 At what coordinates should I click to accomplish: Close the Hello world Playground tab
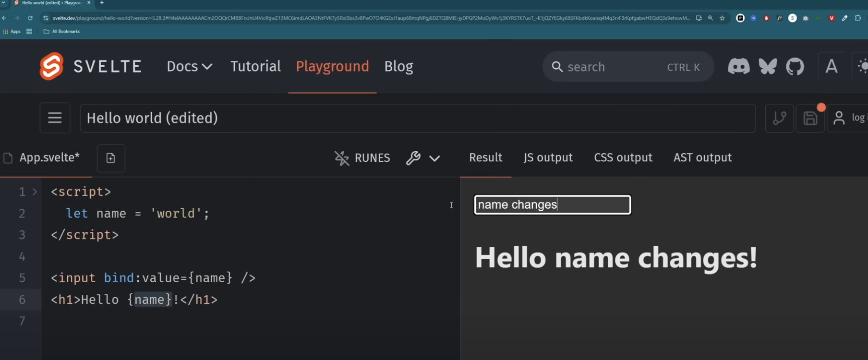[89, 3]
